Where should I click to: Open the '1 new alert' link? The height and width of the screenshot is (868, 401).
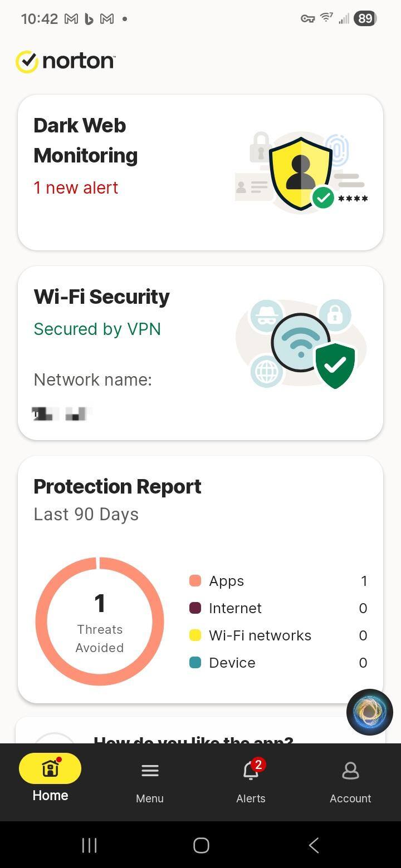click(x=76, y=188)
